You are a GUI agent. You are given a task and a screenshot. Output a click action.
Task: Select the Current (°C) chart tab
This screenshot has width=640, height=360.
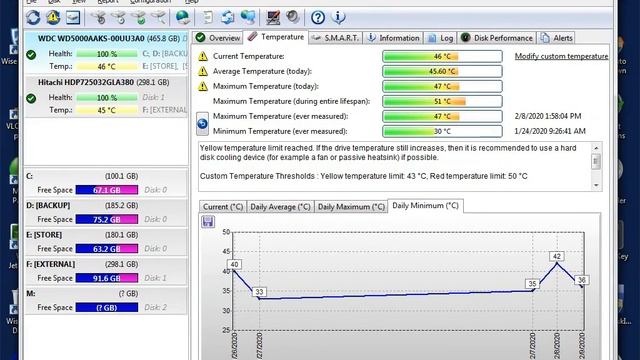[x=222, y=207]
